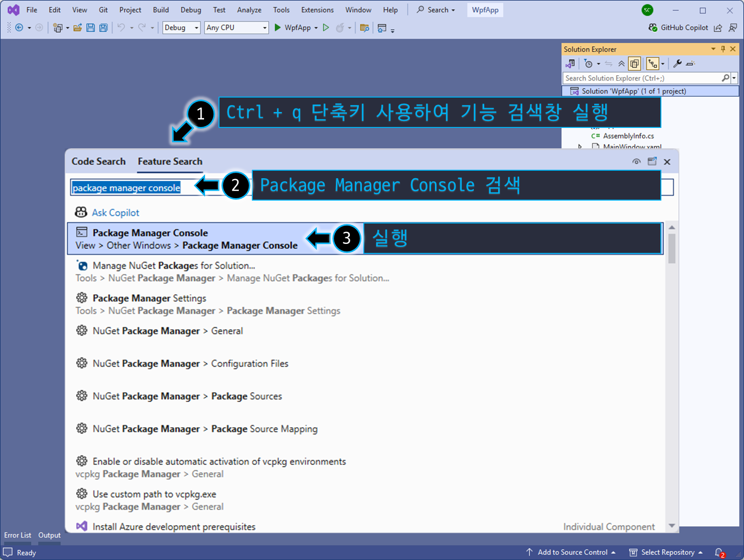Screen dimensions: 744x560
Task: Click the Hot Reload flame icon
Action: pos(340,28)
